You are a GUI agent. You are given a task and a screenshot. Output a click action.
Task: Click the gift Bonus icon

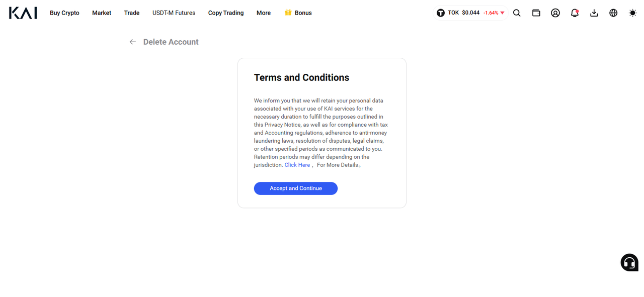288,13
